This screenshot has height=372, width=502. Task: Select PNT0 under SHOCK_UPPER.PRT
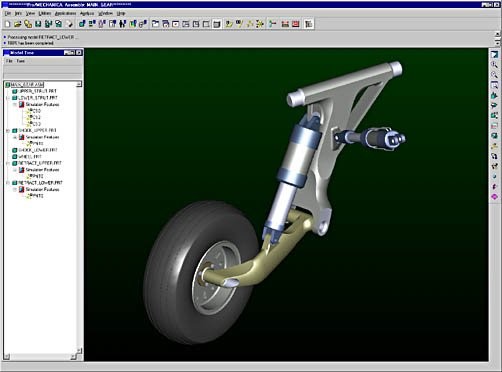pyautogui.click(x=37, y=143)
